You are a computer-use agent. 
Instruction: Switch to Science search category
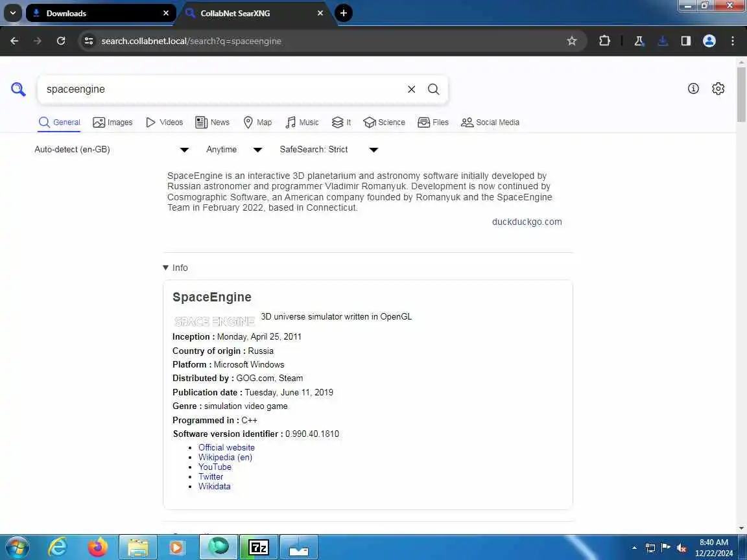[384, 122]
